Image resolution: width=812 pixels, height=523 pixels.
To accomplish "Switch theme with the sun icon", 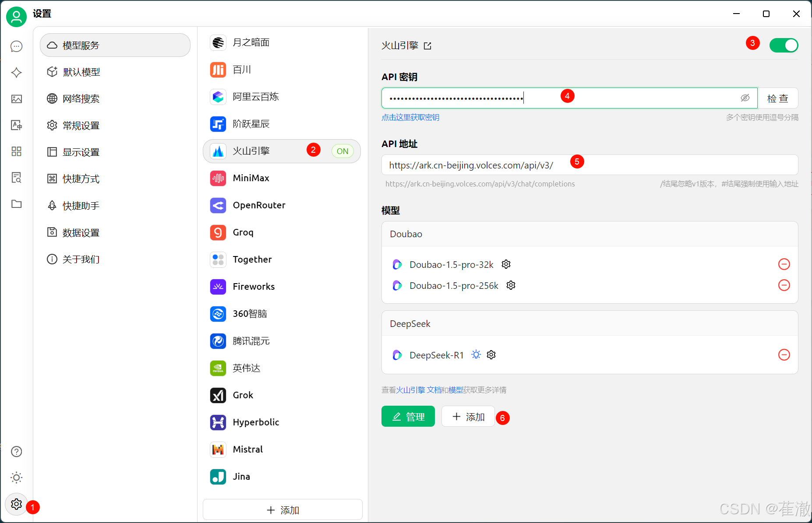I will click(17, 477).
